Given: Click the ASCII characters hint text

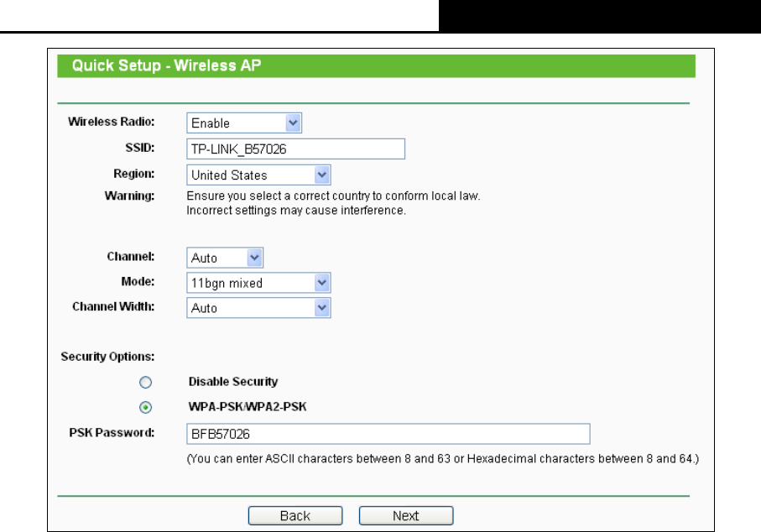Looking at the screenshot, I should pyautogui.click(x=443, y=459).
